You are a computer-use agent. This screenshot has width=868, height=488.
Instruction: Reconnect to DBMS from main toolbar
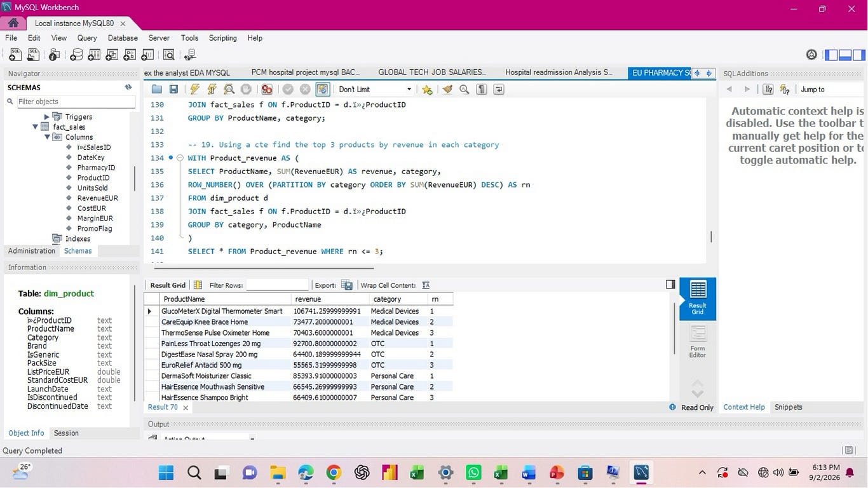pyautogui.click(x=190, y=55)
